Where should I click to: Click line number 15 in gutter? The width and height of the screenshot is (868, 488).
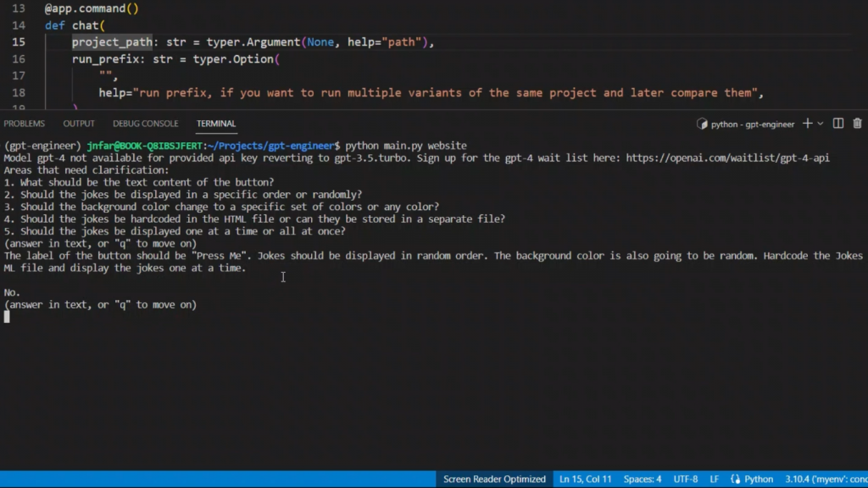coord(19,42)
